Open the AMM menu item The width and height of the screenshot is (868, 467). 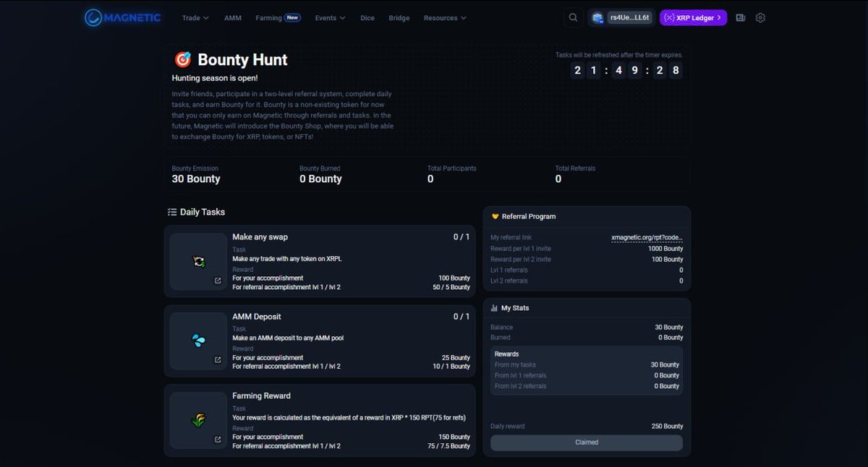(233, 18)
